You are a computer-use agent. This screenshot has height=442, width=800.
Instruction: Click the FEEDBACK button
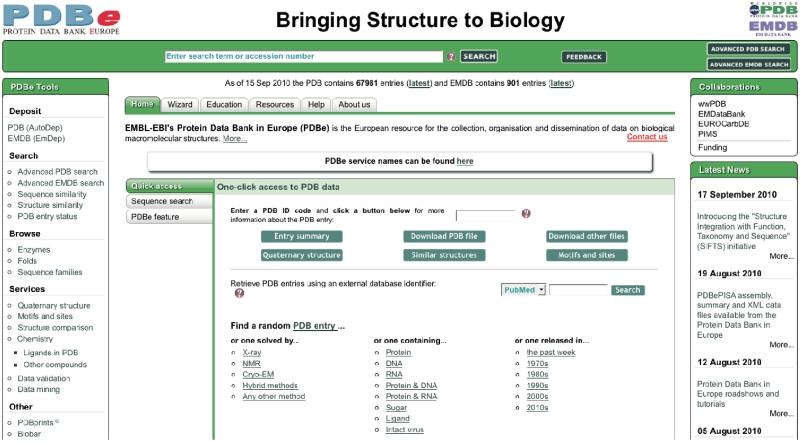point(584,57)
